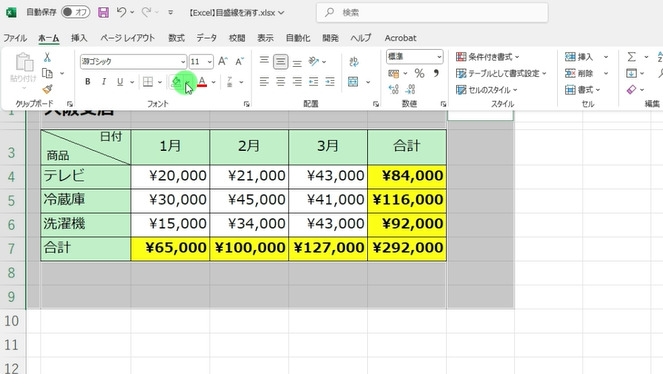Click the Copy icon
663x374 pixels.
[47, 73]
